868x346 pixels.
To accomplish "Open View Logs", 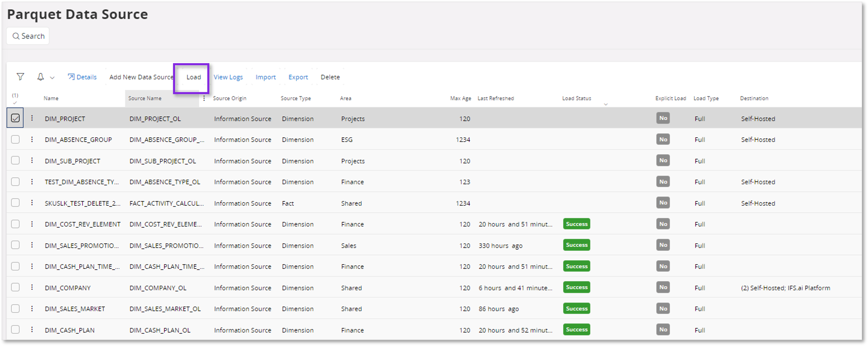I will 228,77.
